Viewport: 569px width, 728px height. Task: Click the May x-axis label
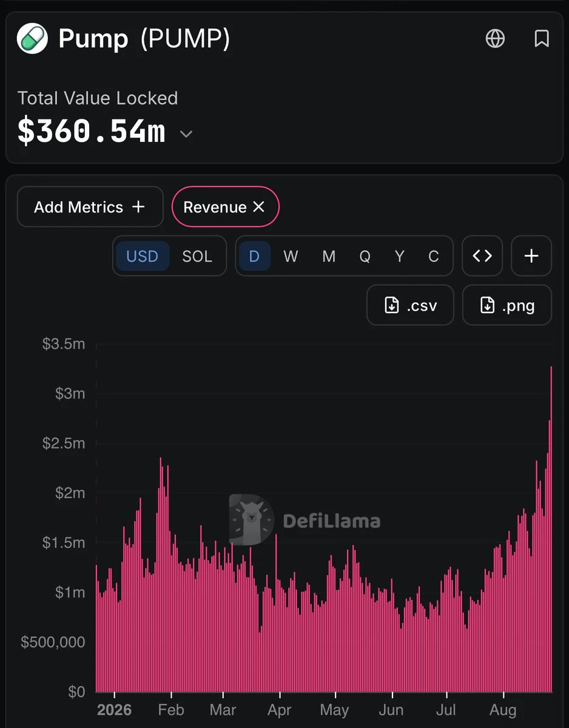click(x=334, y=709)
